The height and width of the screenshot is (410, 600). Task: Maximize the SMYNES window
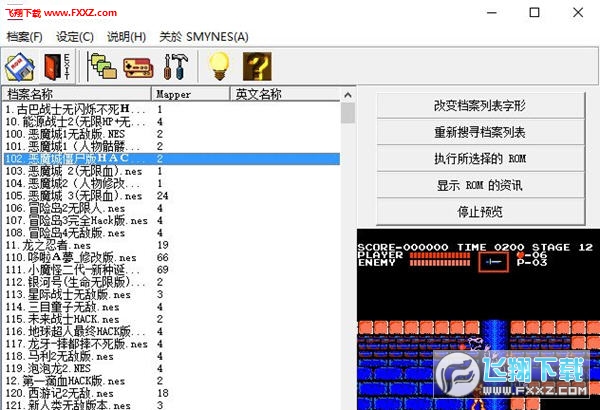(535, 12)
